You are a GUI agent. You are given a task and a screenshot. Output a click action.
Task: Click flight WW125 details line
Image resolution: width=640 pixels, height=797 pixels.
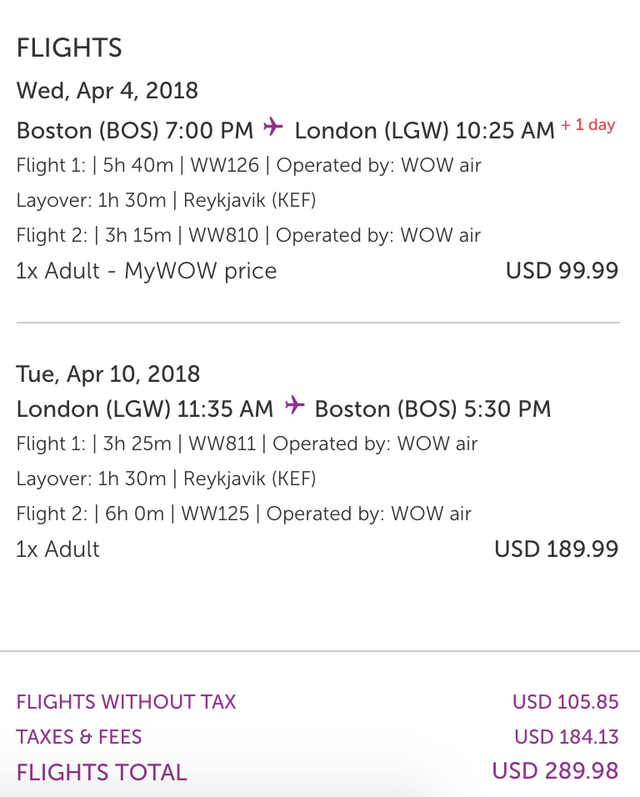click(x=243, y=514)
